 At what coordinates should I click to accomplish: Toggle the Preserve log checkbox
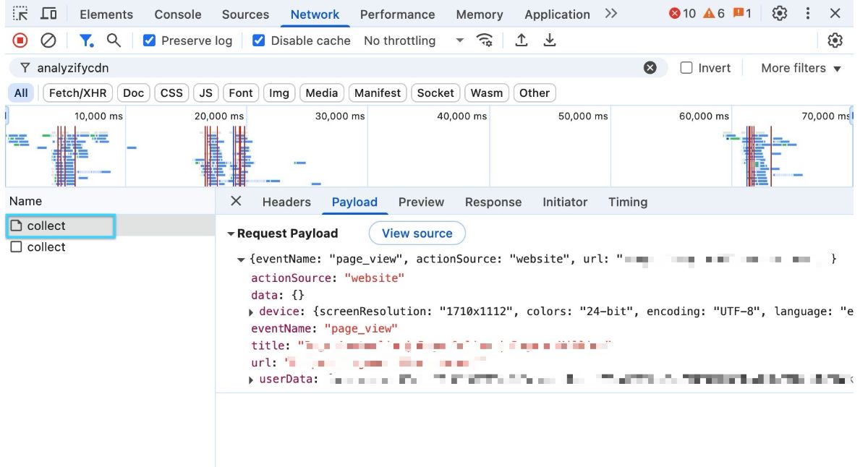click(x=150, y=40)
